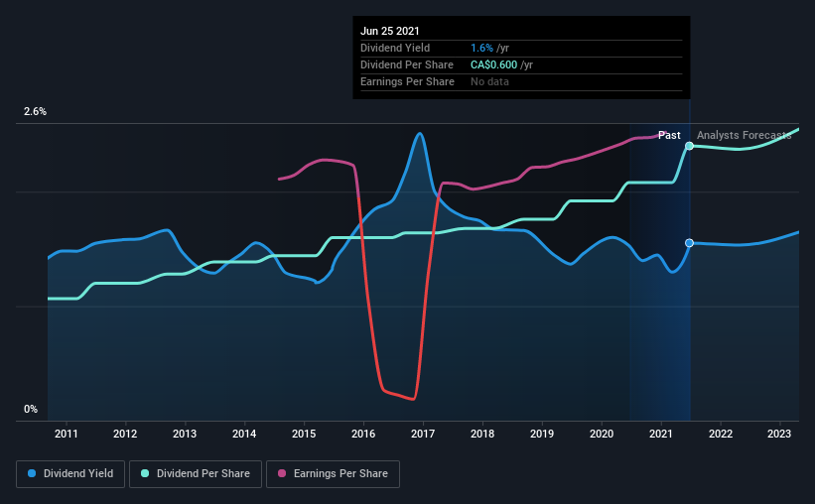Click the Analysts Forecasts label

744,135
